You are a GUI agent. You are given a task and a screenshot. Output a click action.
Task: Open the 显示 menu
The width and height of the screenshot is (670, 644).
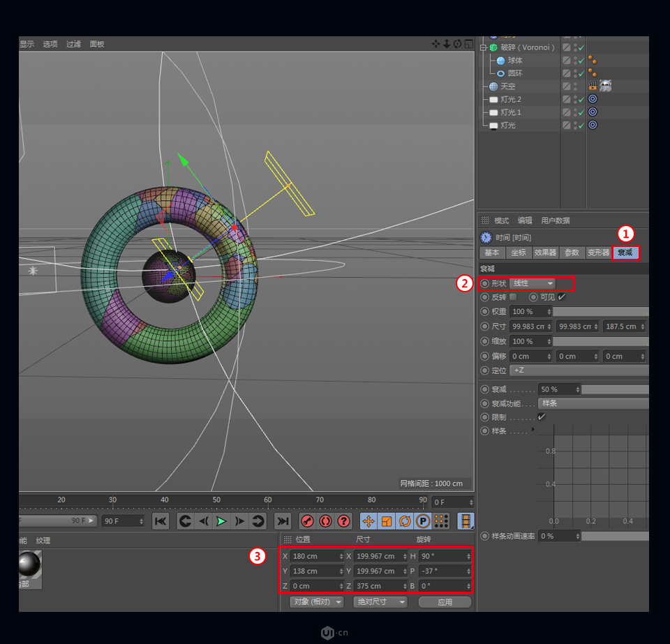pyautogui.click(x=26, y=43)
